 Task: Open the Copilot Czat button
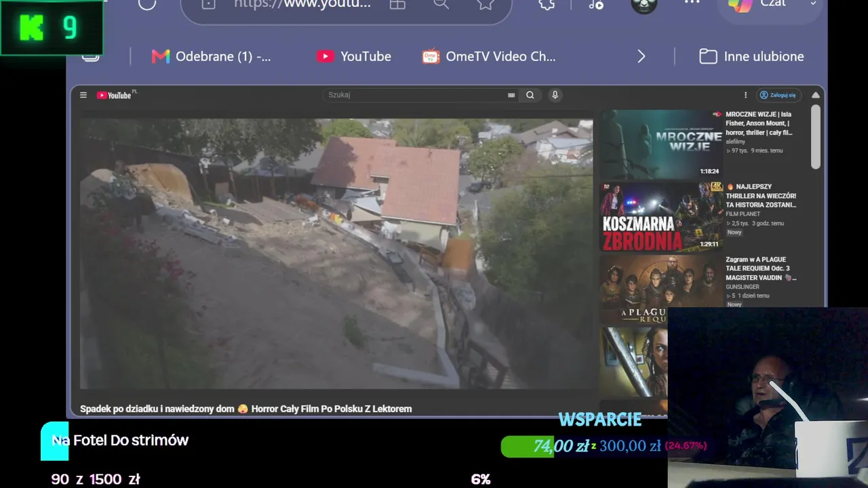click(x=771, y=5)
